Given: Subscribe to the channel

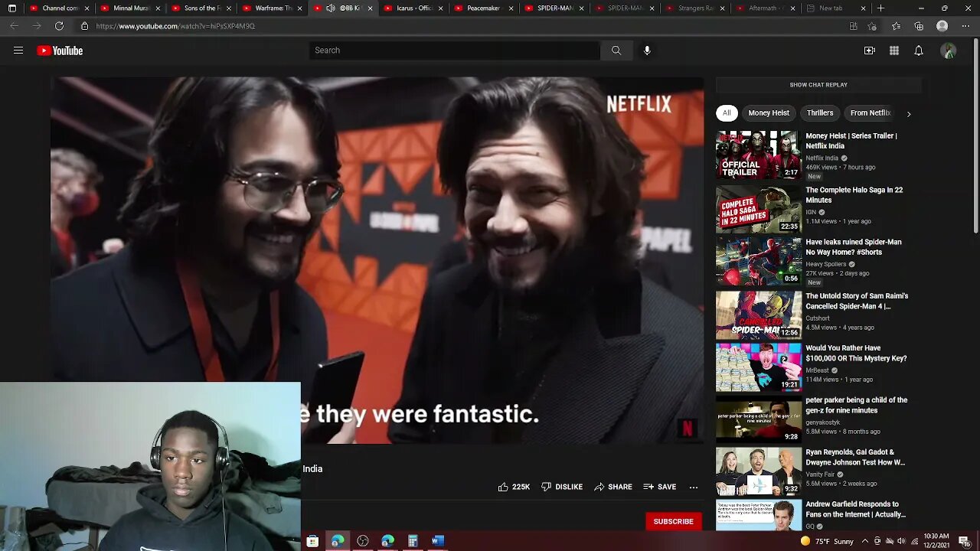Looking at the screenshot, I should tap(673, 521).
